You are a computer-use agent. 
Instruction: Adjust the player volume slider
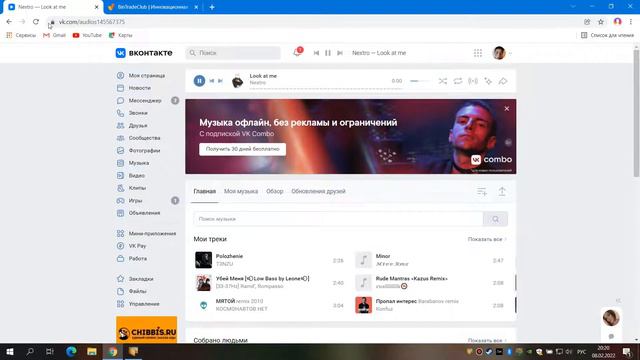click(420, 81)
